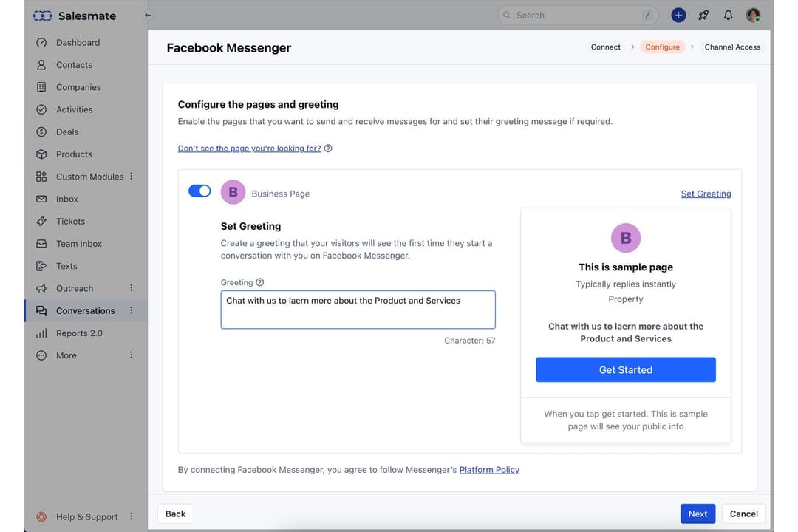This screenshot has height=532, width=798.
Task: Open the user profile avatar
Action: point(753,16)
